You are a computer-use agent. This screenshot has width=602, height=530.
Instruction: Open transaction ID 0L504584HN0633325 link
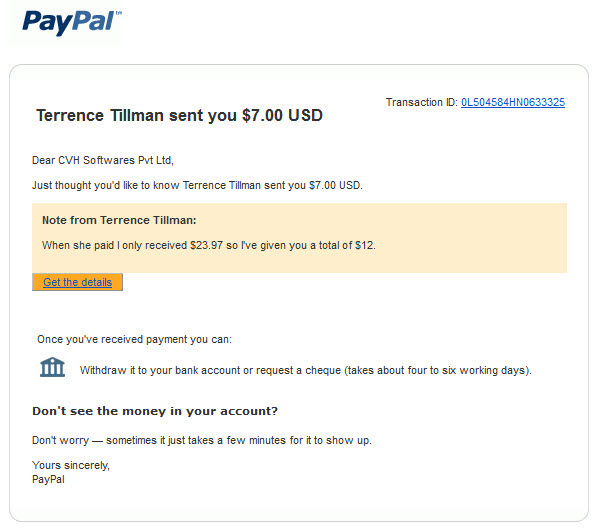point(513,103)
